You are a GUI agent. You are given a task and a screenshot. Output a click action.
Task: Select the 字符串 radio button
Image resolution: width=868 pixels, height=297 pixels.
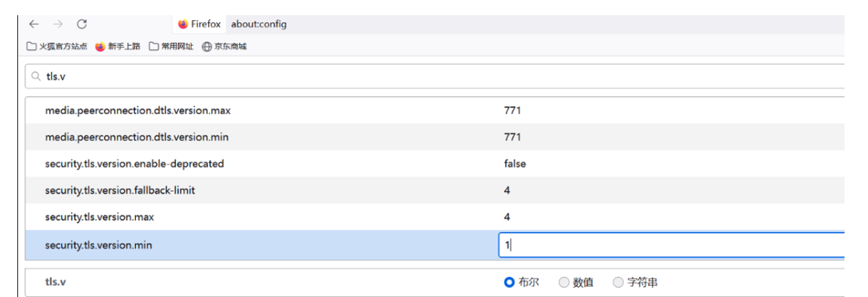click(618, 282)
